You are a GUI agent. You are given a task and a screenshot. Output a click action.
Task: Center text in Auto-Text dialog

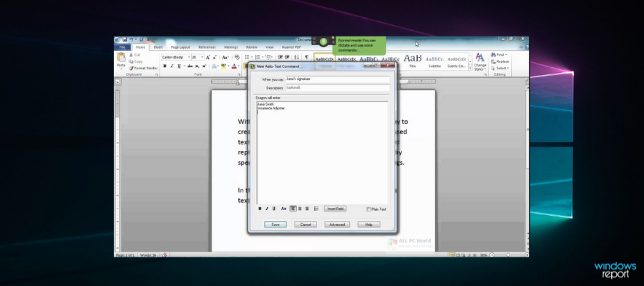pyautogui.click(x=300, y=209)
